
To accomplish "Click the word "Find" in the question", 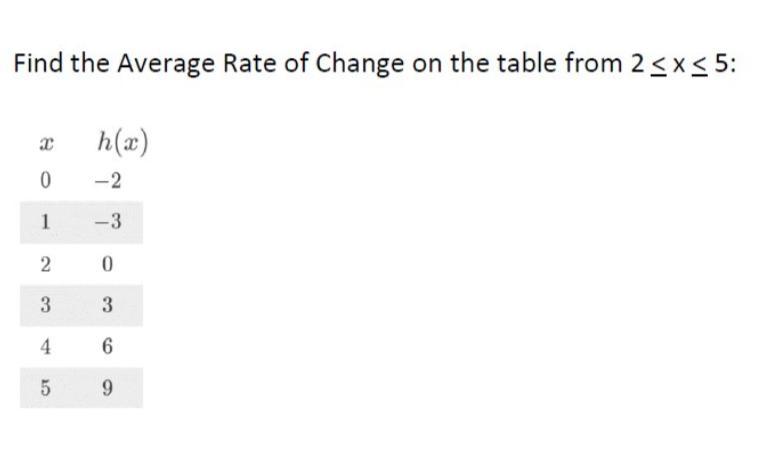I will [36, 64].
